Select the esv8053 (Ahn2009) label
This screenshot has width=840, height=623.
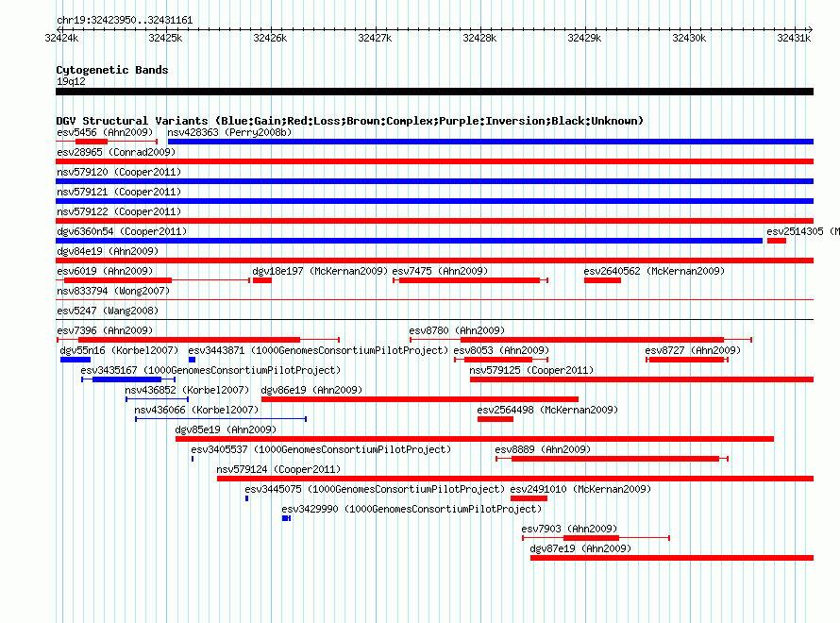[x=501, y=350]
